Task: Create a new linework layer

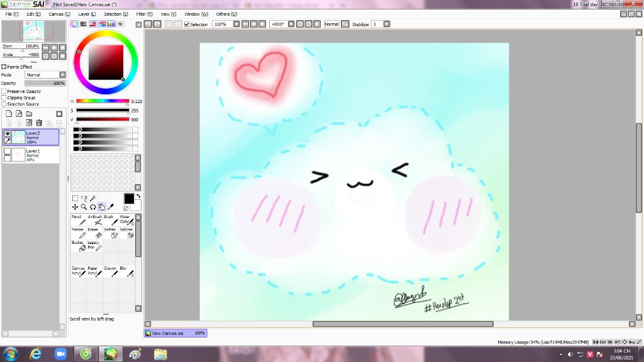Action: click(19, 114)
